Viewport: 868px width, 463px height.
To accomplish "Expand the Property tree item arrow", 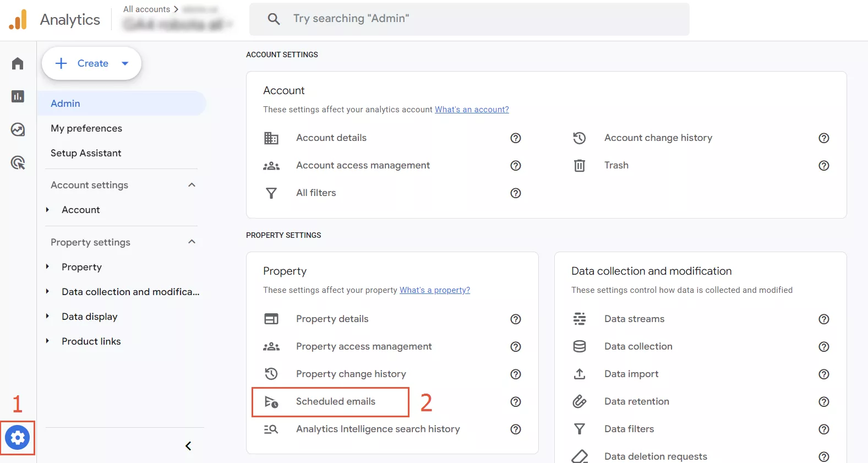I will click(x=48, y=266).
